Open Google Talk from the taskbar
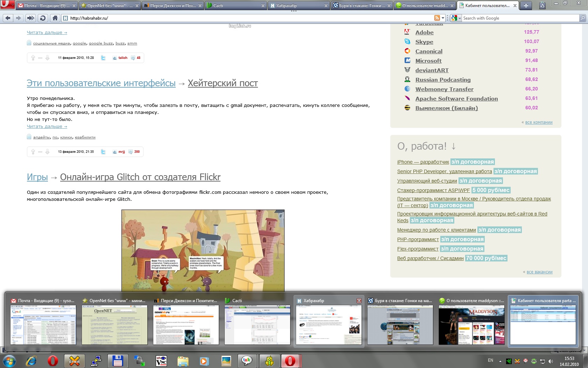The height and width of the screenshot is (368, 588). coord(247,361)
